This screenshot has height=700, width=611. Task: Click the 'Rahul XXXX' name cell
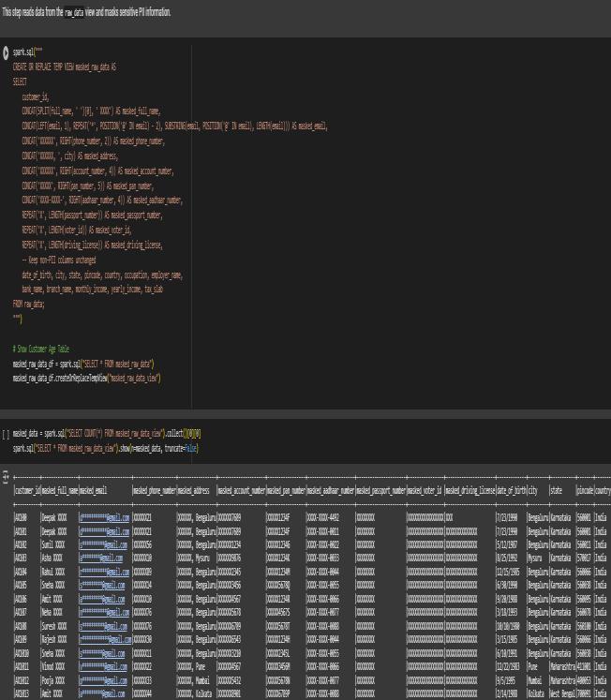point(53,572)
